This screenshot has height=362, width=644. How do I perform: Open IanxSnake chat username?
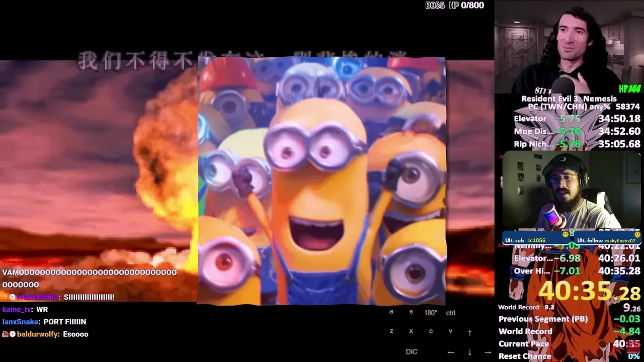click(21, 322)
